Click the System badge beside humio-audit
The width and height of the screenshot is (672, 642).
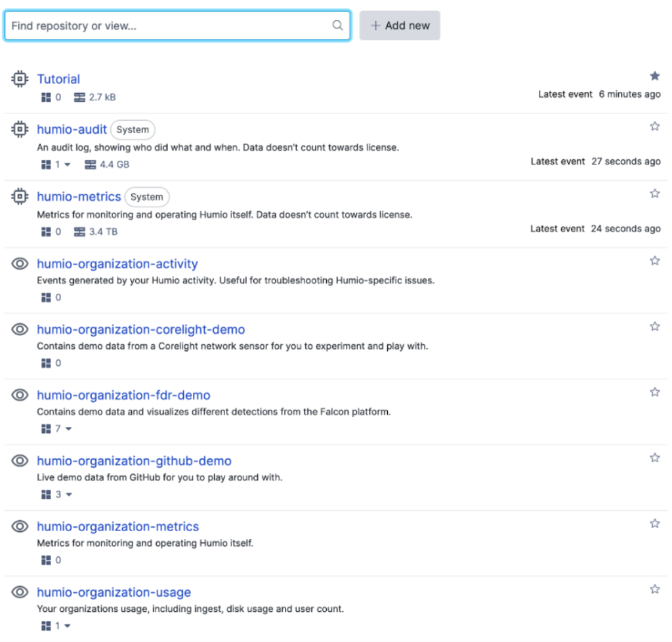pos(133,129)
